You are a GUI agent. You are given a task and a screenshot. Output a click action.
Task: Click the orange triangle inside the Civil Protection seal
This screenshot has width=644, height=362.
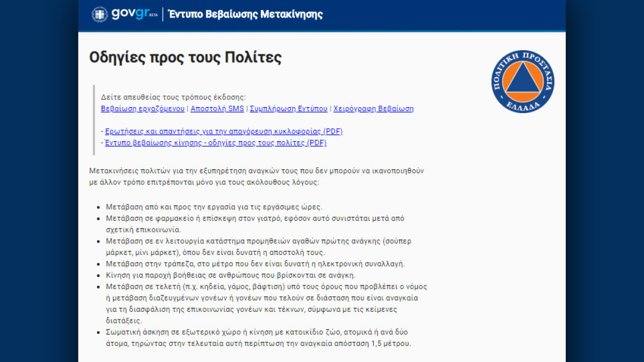pos(524,83)
